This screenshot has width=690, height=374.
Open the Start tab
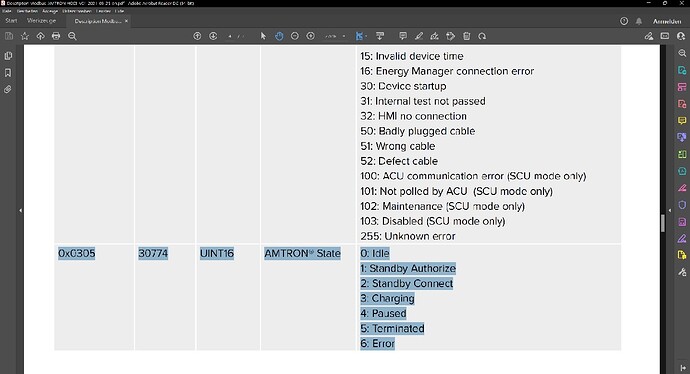(11, 21)
